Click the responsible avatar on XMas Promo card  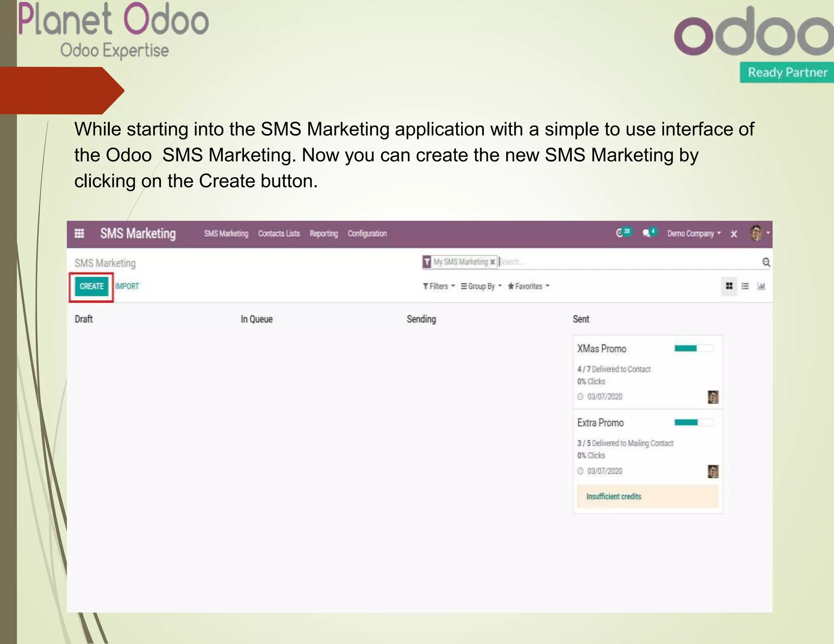pyautogui.click(x=713, y=397)
